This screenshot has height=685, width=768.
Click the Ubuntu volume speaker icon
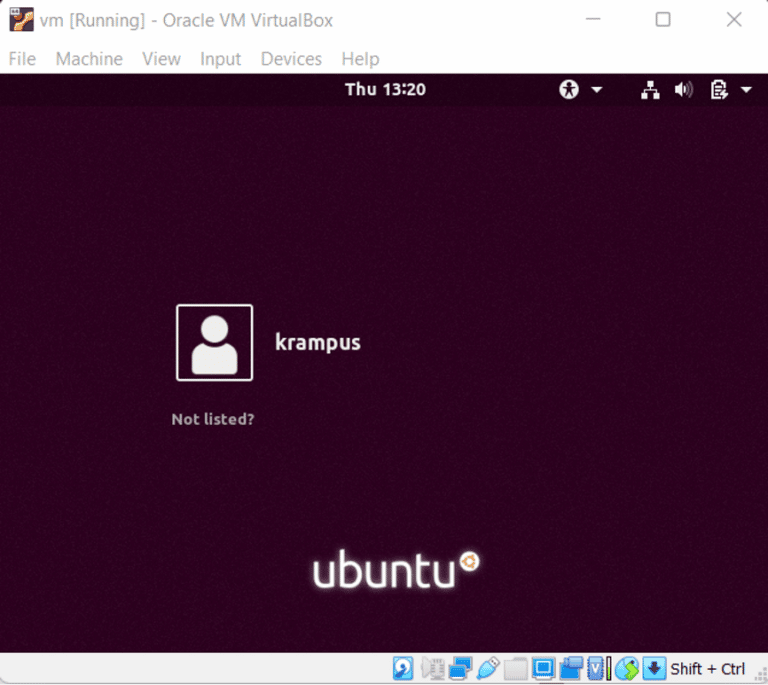[684, 90]
